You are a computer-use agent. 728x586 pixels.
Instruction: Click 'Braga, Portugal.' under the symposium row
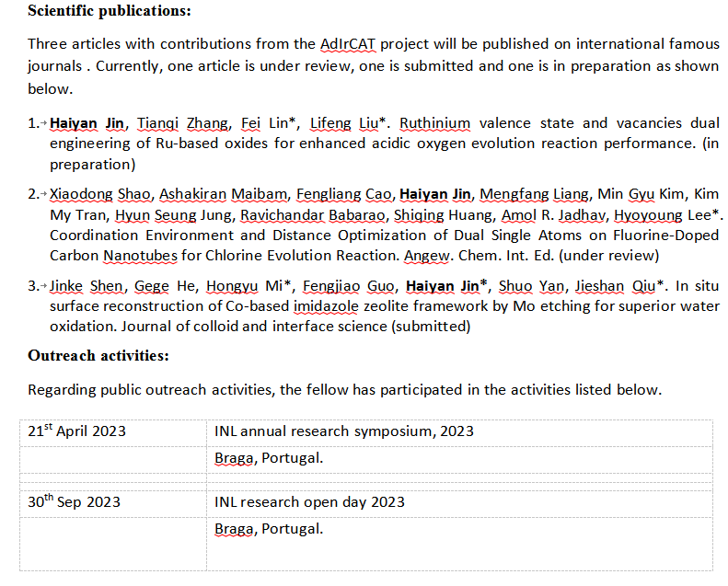click(x=269, y=458)
